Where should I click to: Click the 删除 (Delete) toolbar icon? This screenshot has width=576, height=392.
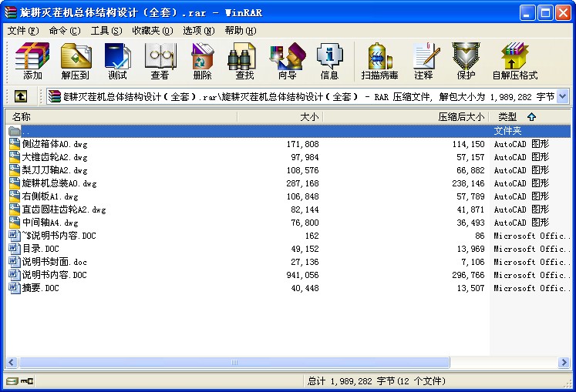point(202,61)
